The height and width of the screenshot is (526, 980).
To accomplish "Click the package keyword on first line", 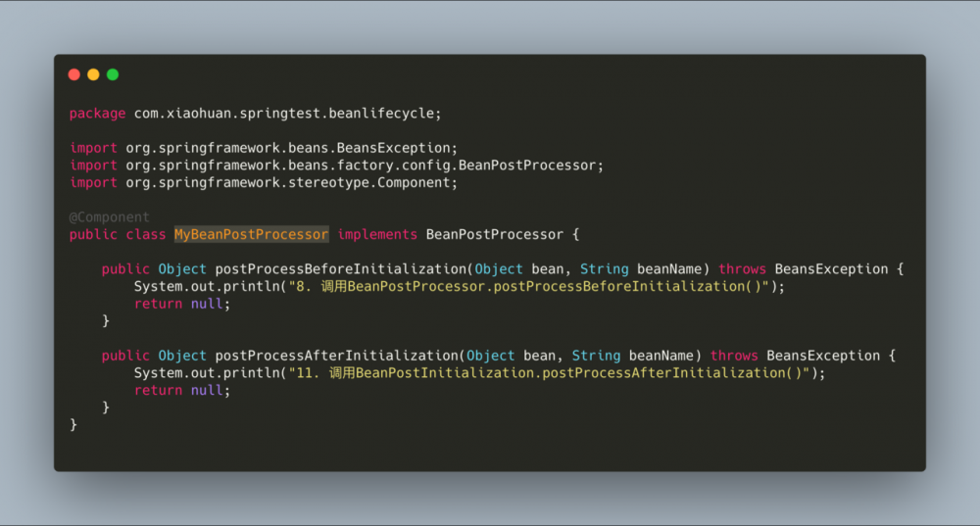I will [x=97, y=114].
